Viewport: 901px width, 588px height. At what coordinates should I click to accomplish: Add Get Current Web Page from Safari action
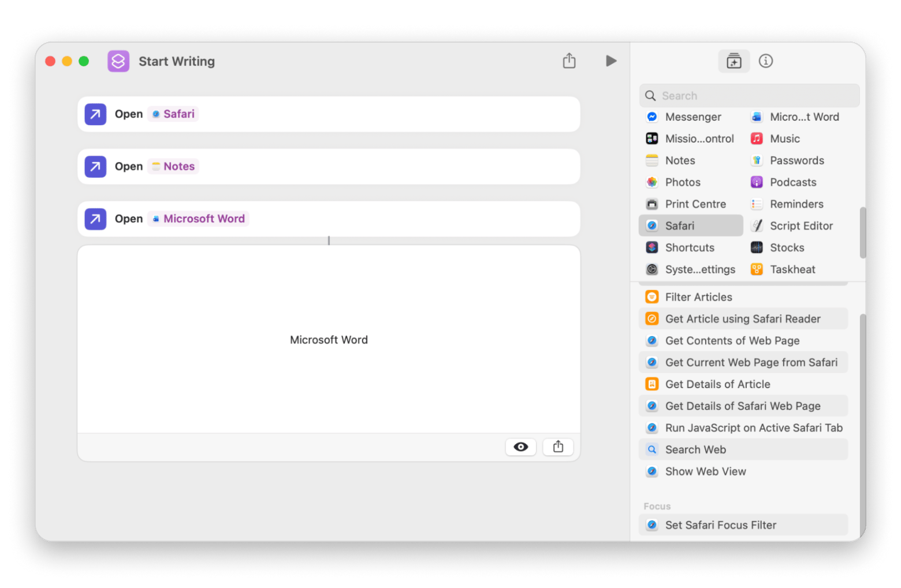[x=743, y=362]
